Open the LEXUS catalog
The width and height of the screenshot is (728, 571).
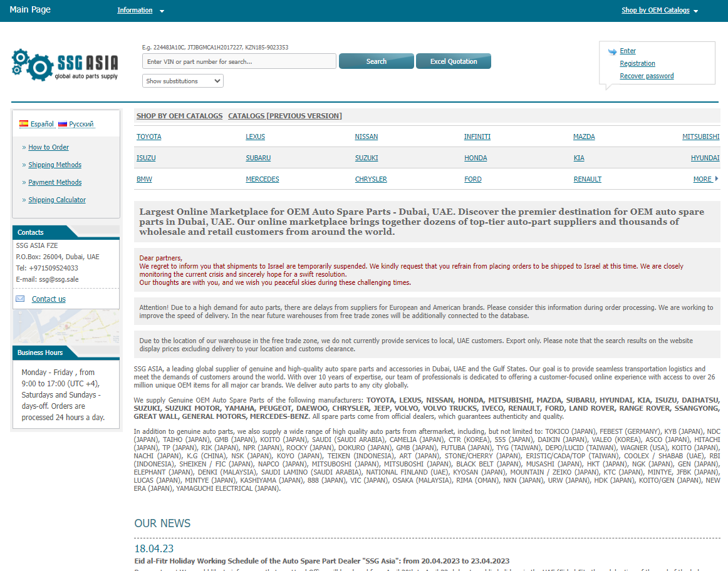click(x=256, y=137)
